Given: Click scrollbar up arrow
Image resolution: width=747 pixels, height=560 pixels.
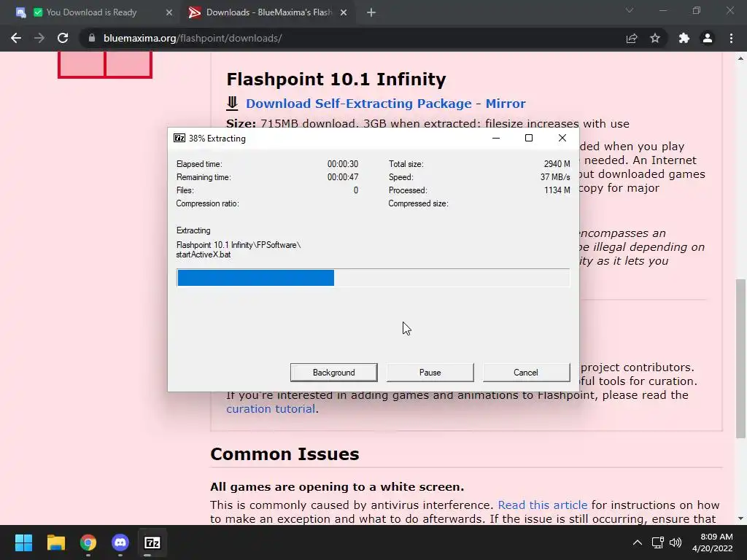Looking at the screenshot, I should tap(740, 58).
